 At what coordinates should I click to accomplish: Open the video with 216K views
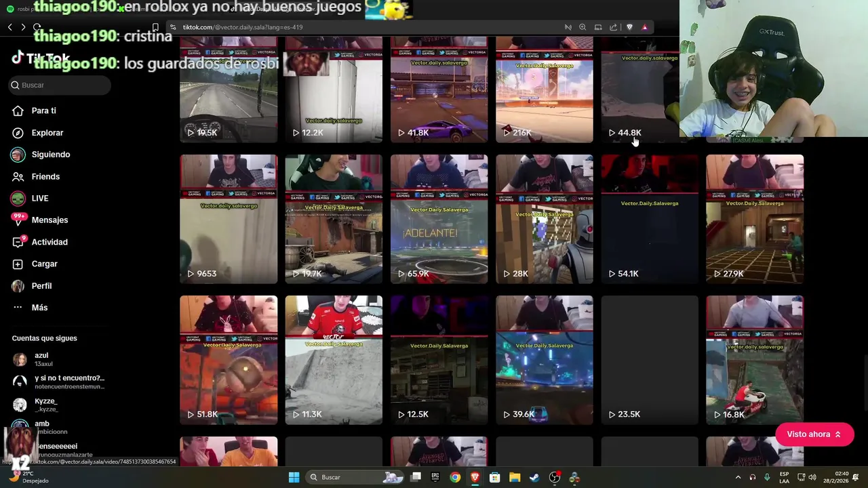point(545,89)
